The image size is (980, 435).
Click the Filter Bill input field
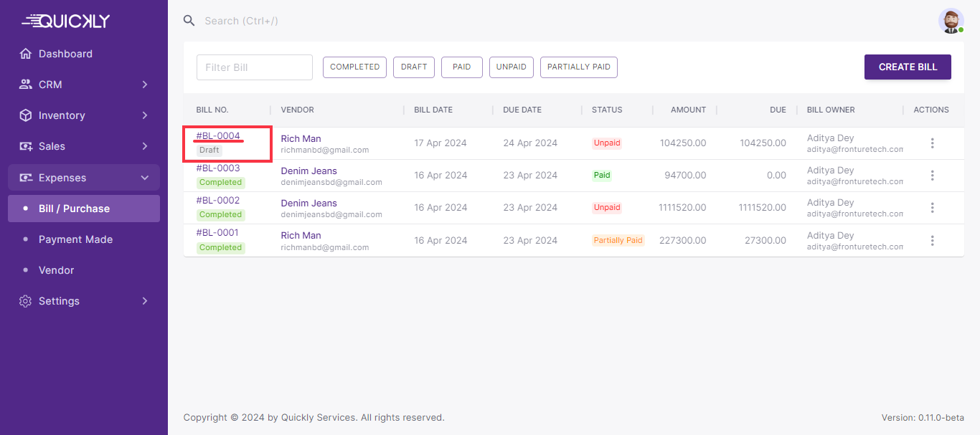pos(255,67)
